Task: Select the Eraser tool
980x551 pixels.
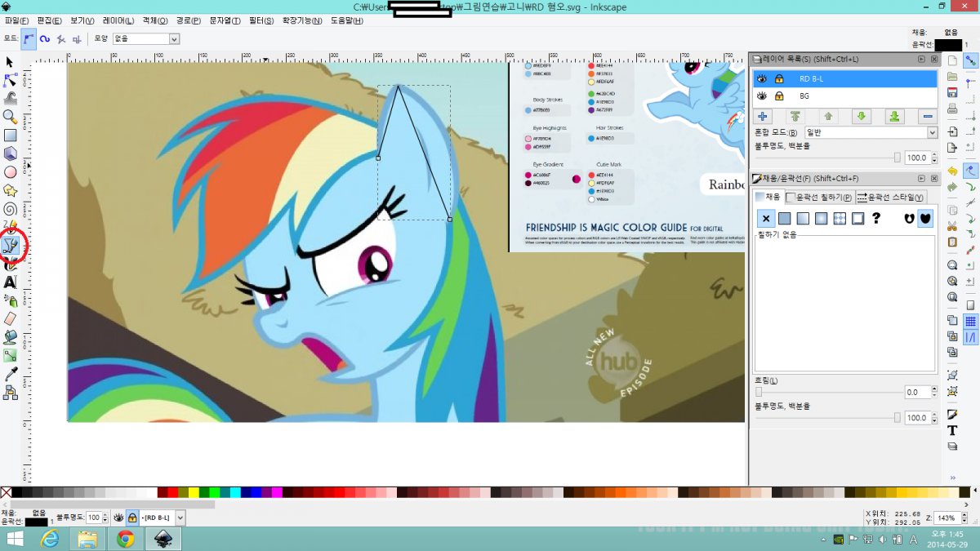Action: point(11,318)
